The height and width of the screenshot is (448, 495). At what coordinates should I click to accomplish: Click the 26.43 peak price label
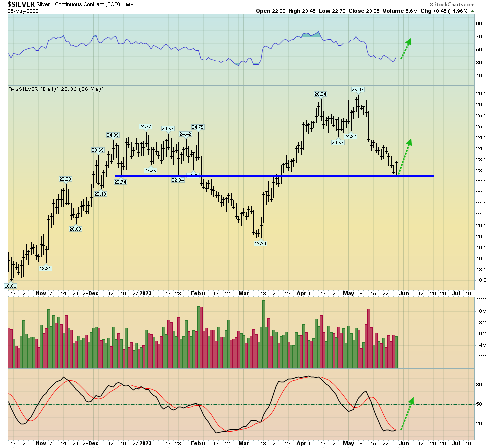(x=357, y=89)
